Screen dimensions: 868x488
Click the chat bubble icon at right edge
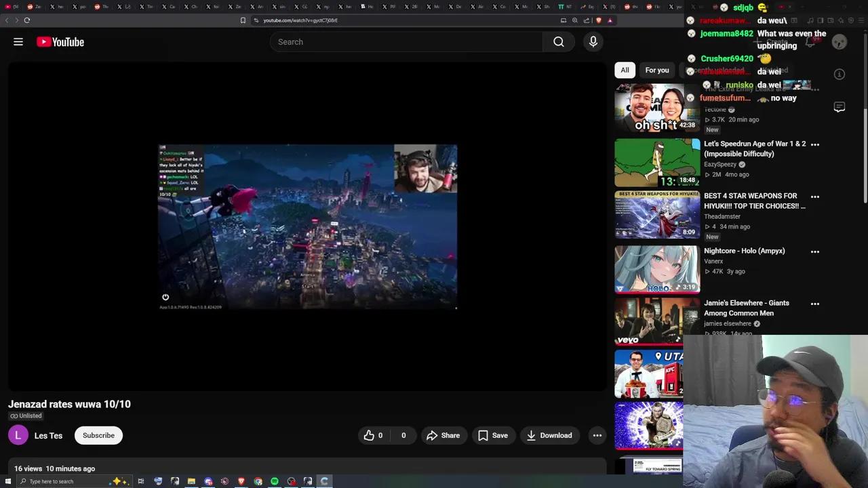840,107
